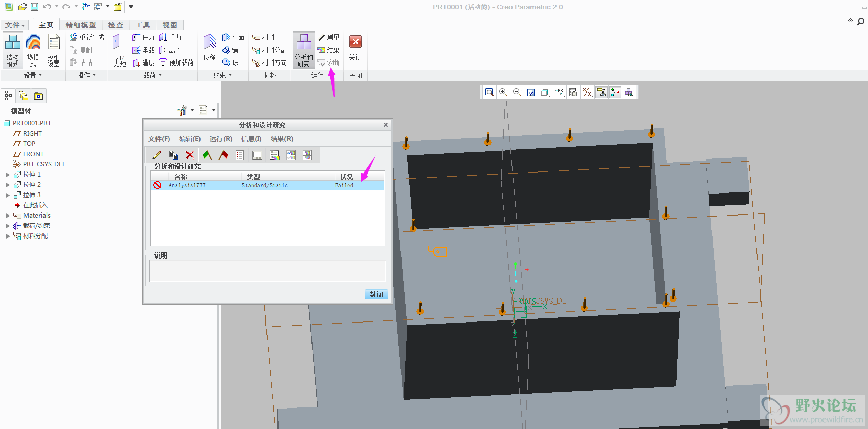
Task: Click the 分析和研究 analyses button
Action: [x=304, y=50]
